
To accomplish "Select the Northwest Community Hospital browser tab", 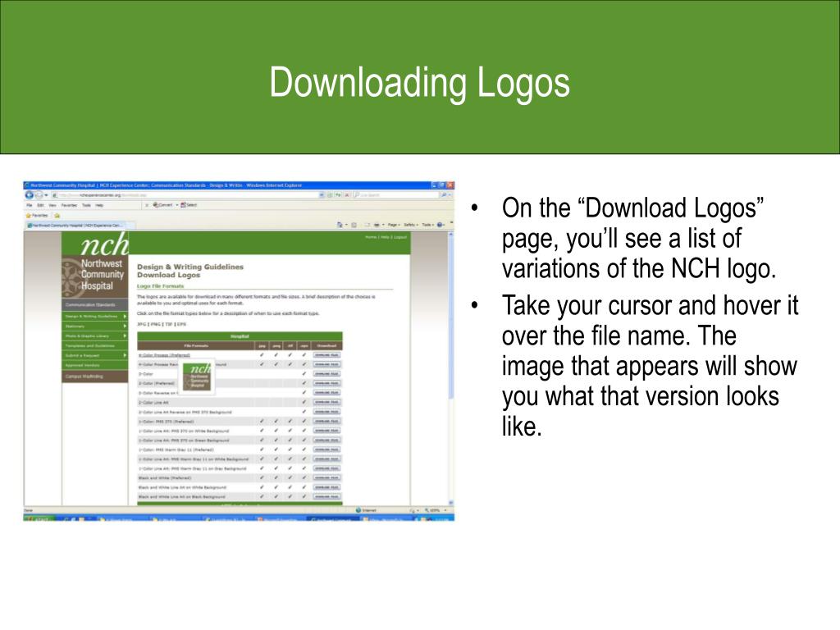I will (x=80, y=225).
